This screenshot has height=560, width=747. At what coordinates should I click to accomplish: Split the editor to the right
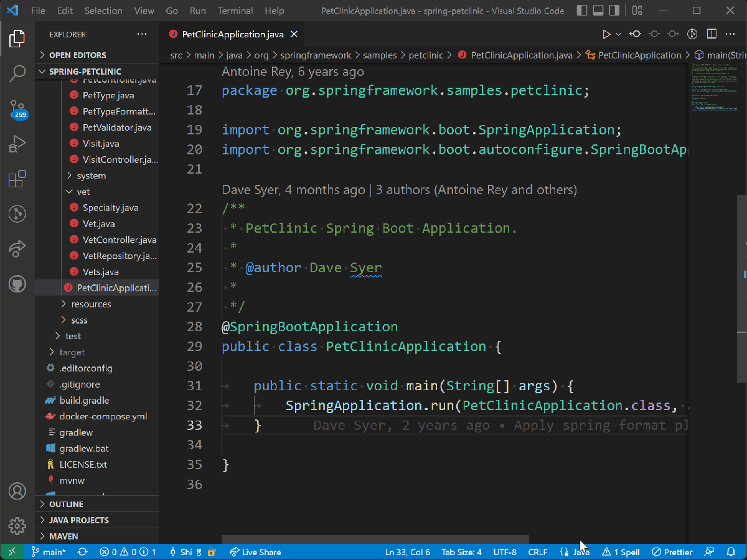711,34
